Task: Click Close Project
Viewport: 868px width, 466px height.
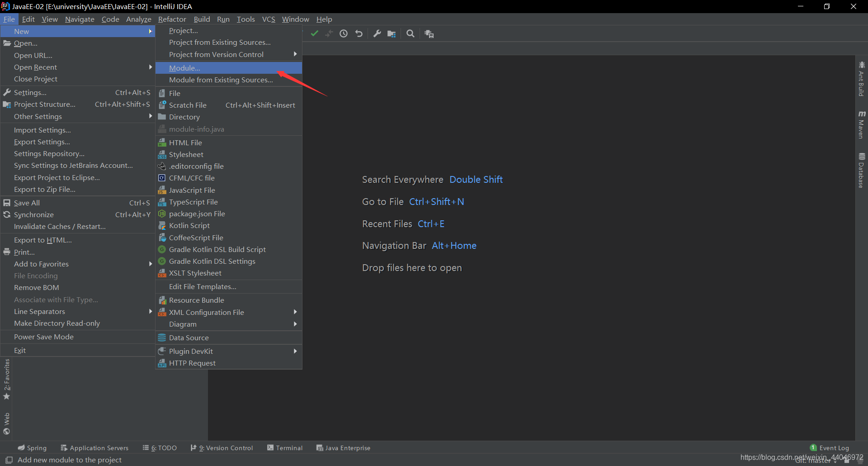Action: coord(78,79)
